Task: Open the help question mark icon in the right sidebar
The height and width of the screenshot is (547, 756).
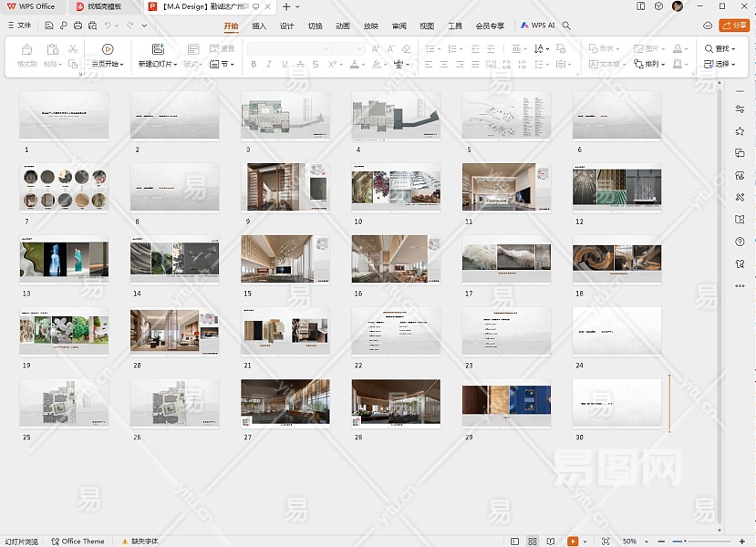Action: (x=740, y=242)
